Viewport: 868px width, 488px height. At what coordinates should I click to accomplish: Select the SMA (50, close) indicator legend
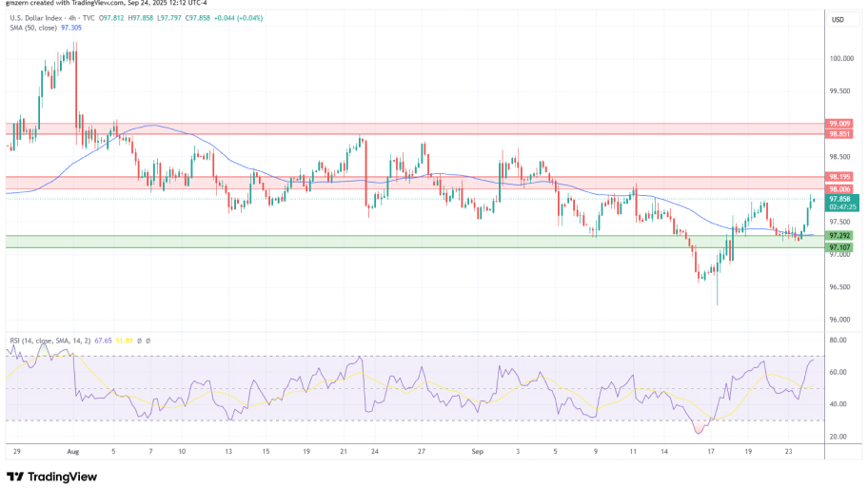pos(31,29)
